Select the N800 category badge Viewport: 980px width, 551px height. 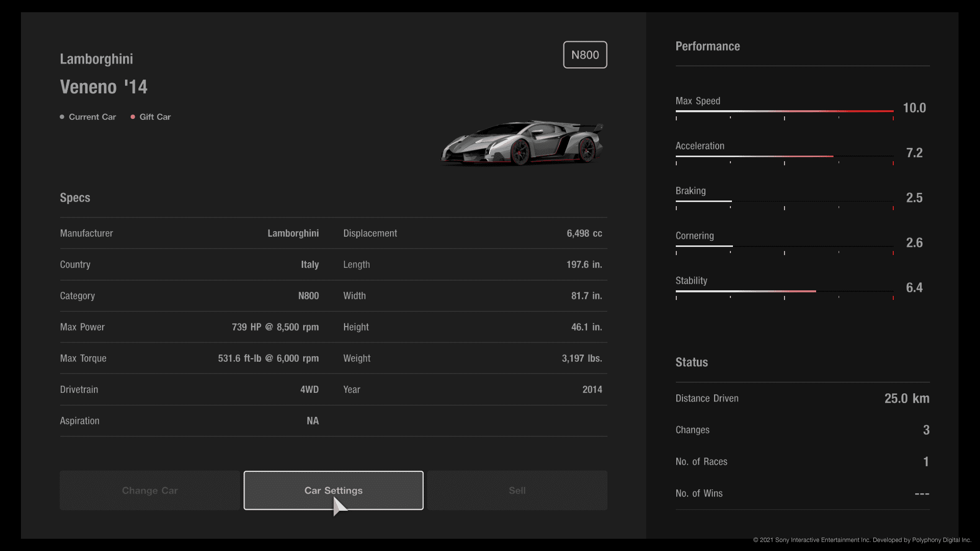point(585,55)
